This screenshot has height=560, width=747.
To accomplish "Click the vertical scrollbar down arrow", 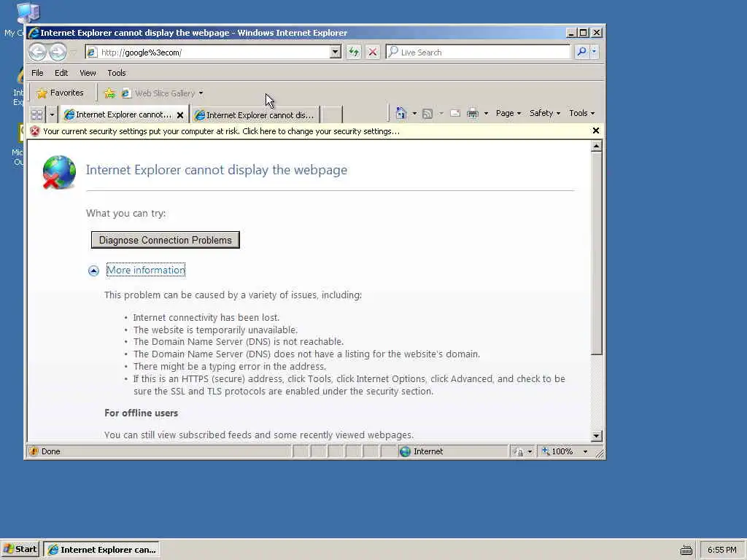I will [596, 436].
